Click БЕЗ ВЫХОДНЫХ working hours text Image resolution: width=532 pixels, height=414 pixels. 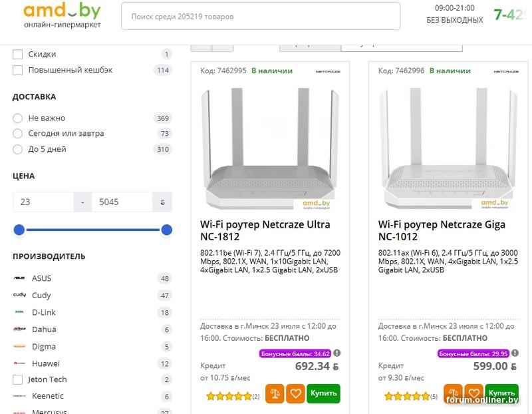pos(455,21)
